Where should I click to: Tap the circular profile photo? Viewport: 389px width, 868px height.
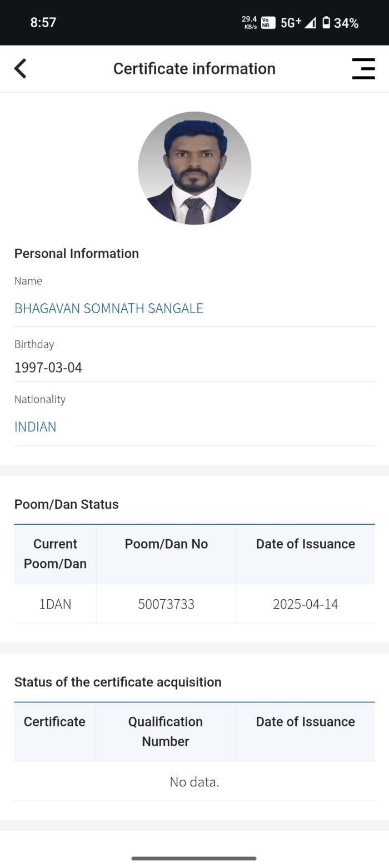pyautogui.click(x=194, y=168)
